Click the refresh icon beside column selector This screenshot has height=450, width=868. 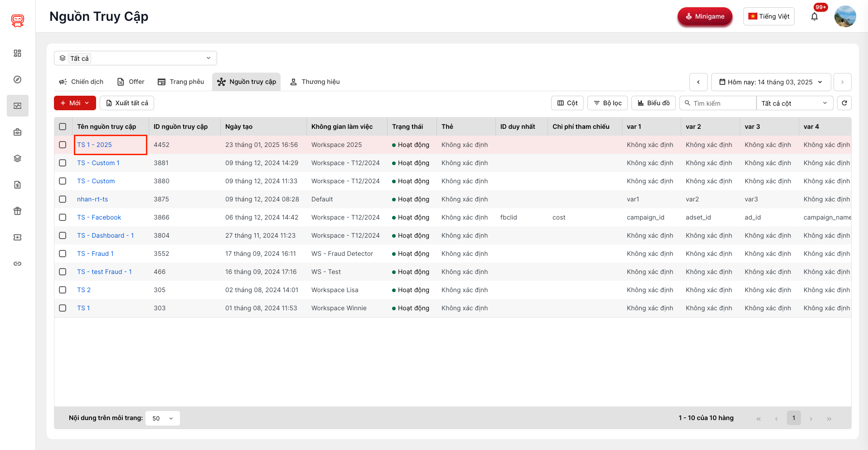[x=844, y=103]
